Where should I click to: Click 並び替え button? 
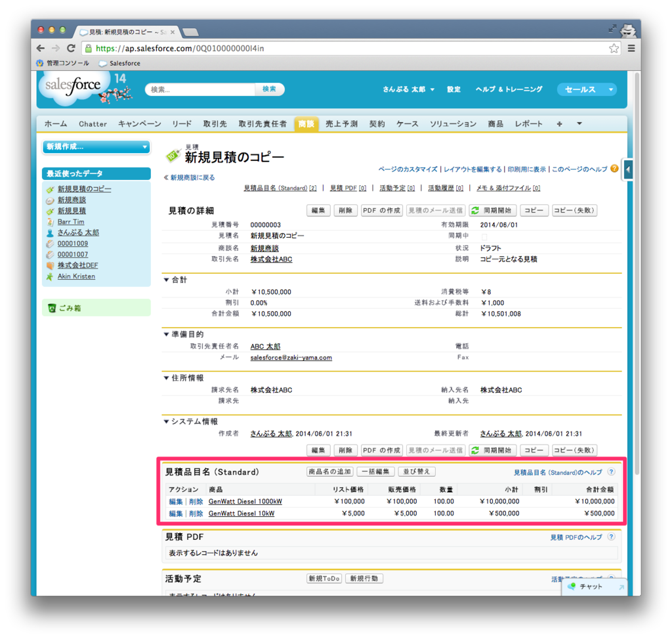point(417,472)
